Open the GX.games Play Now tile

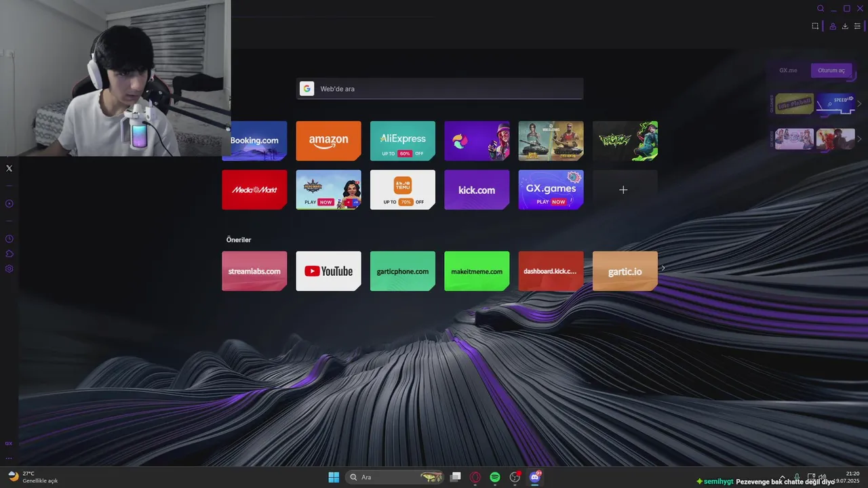tap(551, 190)
